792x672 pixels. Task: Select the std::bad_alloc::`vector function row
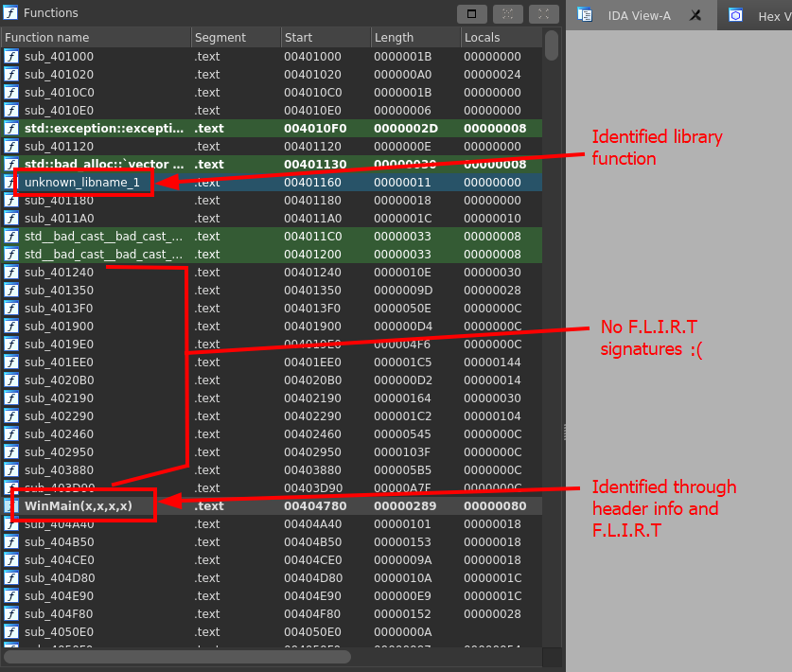click(272, 164)
